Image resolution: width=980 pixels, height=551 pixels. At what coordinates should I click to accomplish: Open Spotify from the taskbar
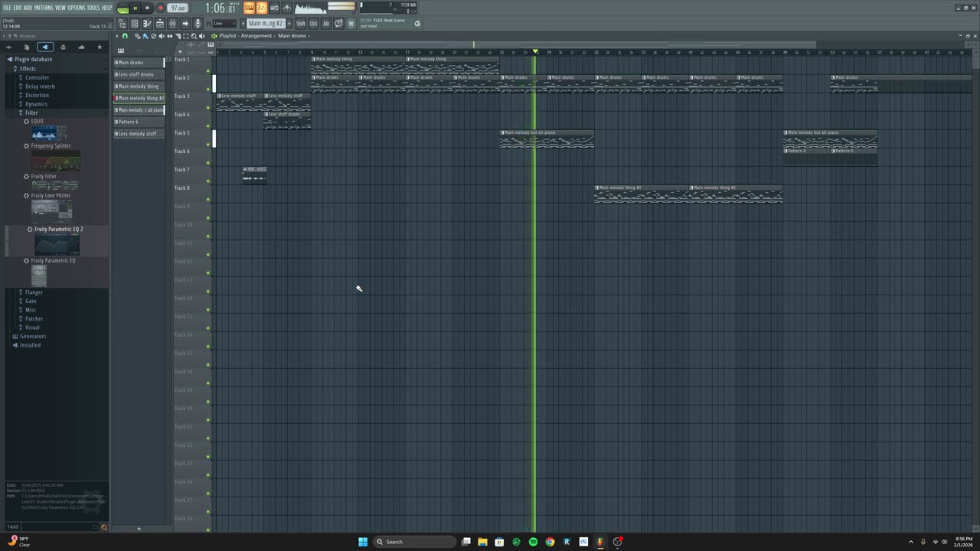click(533, 542)
